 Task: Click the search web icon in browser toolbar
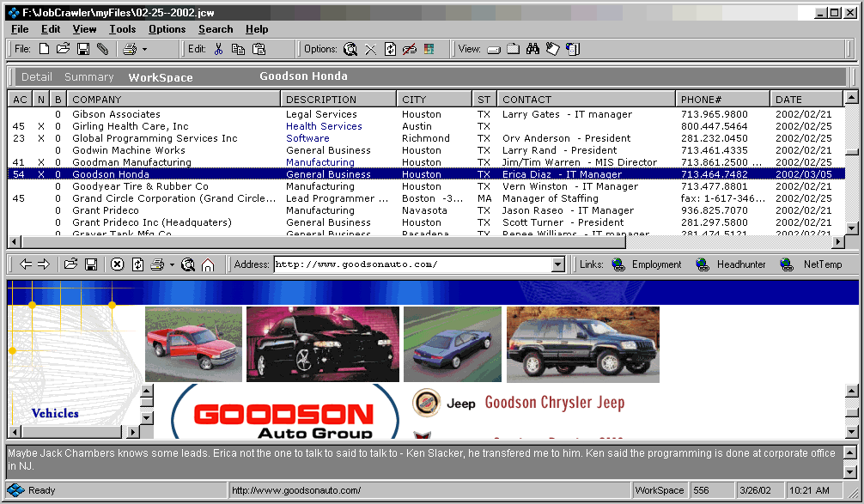[x=188, y=264]
